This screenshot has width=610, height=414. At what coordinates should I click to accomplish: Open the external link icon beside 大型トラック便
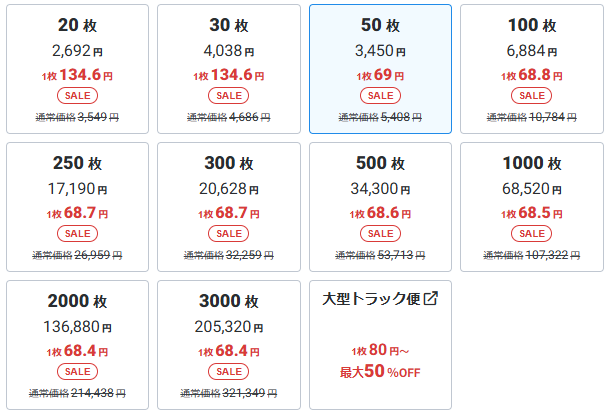point(431,298)
